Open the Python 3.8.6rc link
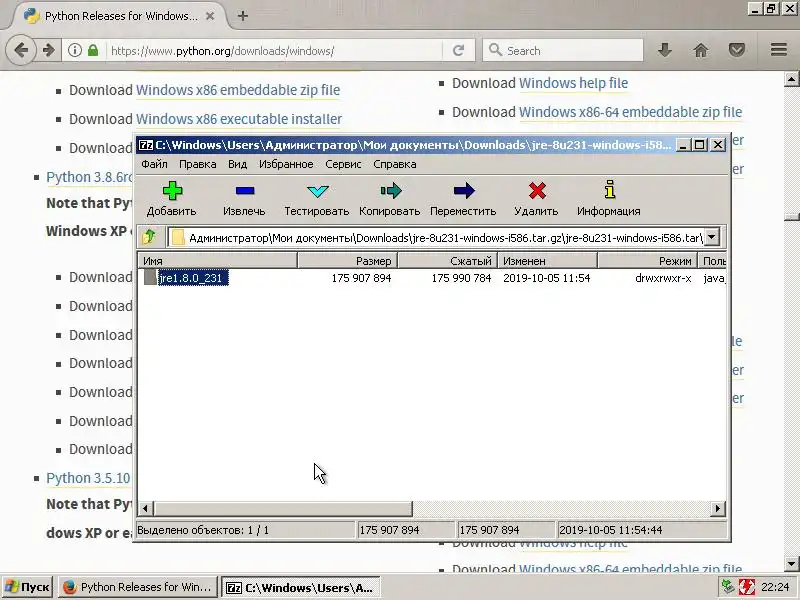Viewport: 800px width, 600px height. (x=89, y=177)
